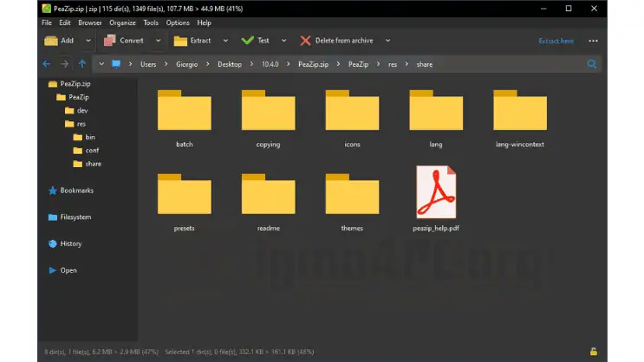Viewport: 644px width, 362px height.
Task: Select the themes folder icon
Action: (353, 194)
